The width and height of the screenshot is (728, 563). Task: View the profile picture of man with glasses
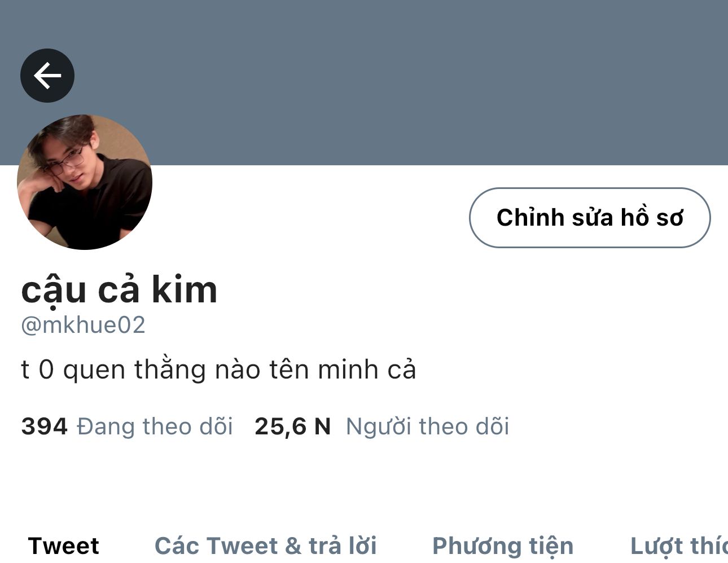[x=85, y=182]
